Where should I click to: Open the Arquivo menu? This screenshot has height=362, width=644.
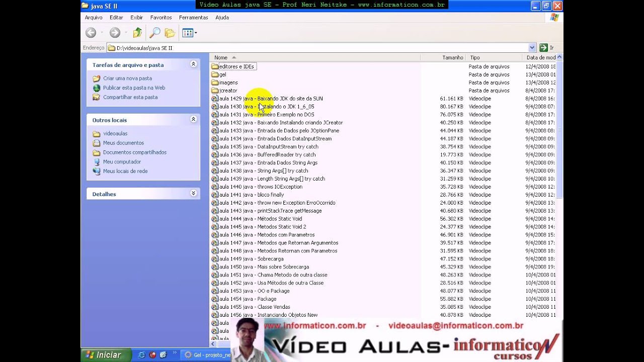pos(94,18)
